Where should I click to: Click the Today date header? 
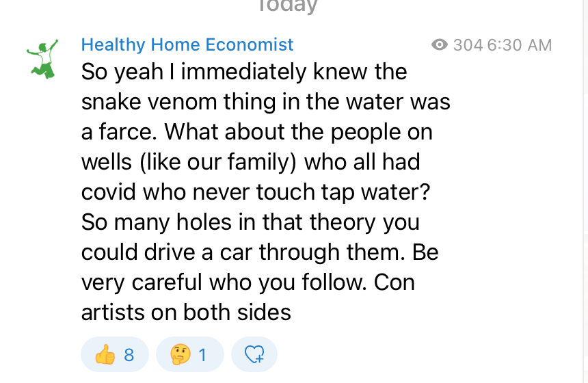pyautogui.click(x=287, y=7)
